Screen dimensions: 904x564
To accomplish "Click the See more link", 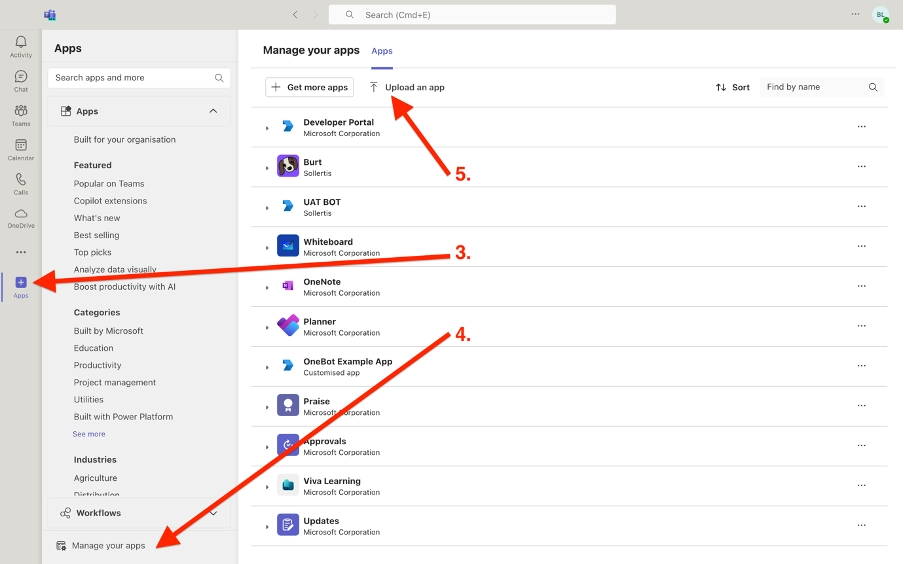I will tap(89, 434).
